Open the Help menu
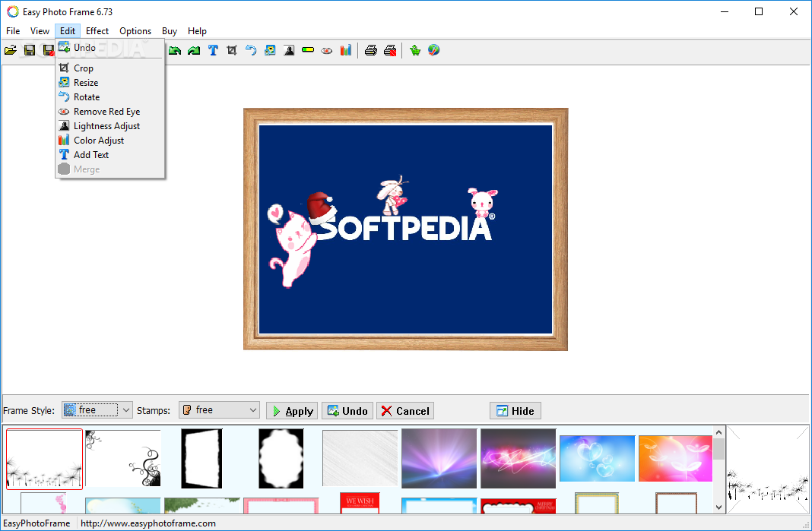Viewport: 812px width, 531px height. [x=197, y=31]
